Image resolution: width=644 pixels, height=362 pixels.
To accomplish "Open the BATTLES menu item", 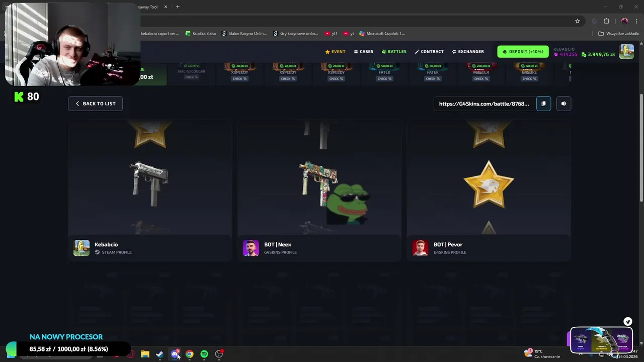I will pyautogui.click(x=394, y=52).
